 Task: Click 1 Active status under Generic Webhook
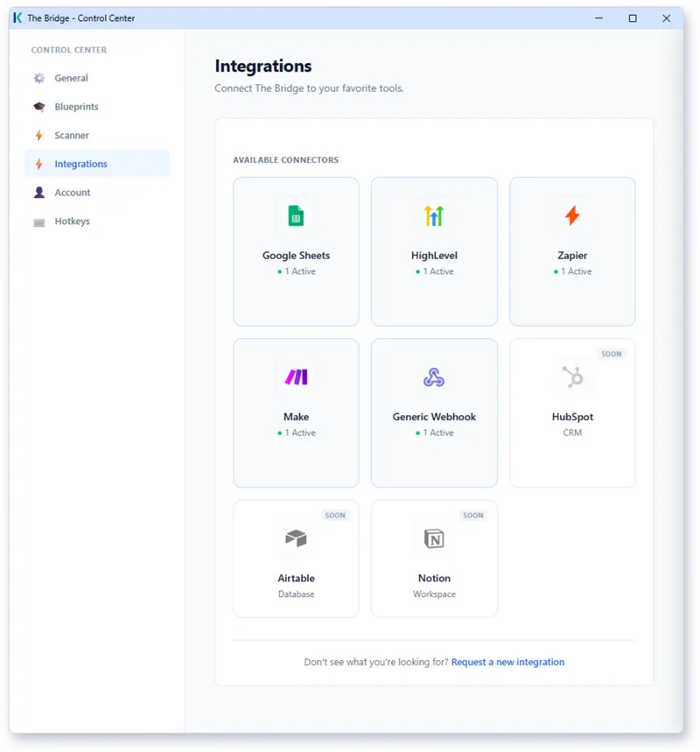coord(434,432)
